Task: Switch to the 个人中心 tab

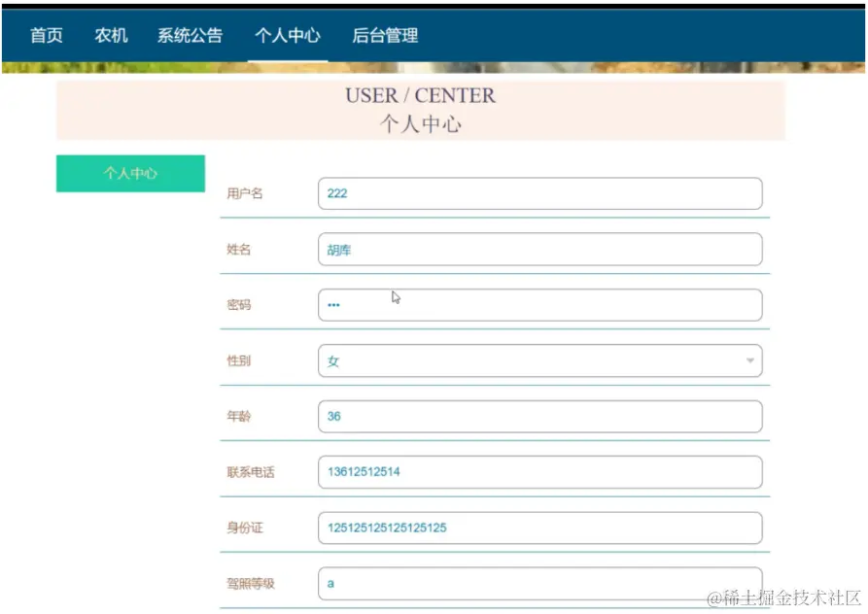Action: pos(288,35)
